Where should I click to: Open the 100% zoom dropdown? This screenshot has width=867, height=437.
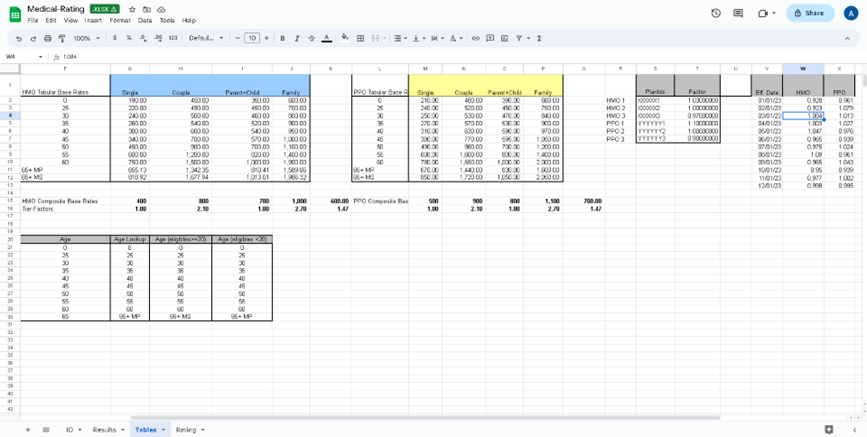click(x=85, y=38)
